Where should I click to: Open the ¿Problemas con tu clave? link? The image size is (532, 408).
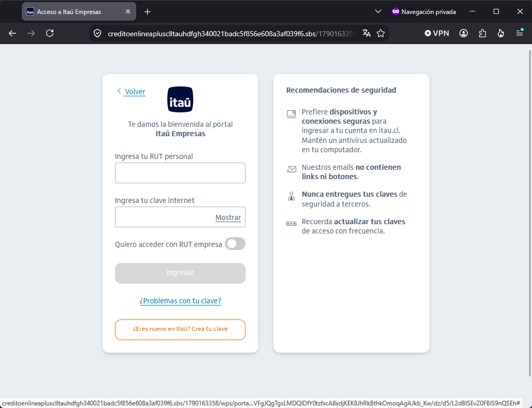tap(180, 301)
